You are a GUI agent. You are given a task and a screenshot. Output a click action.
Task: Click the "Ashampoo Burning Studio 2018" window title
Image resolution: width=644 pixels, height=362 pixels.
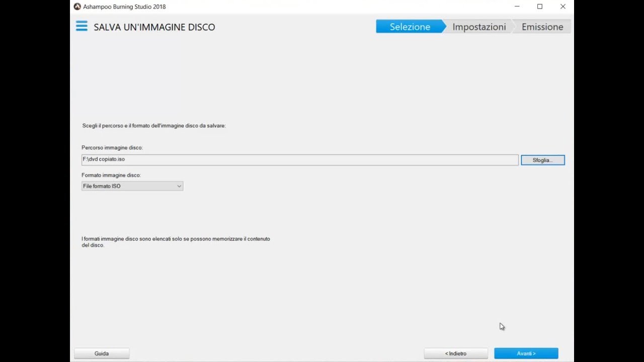pyautogui.click(x=124, y=7)
